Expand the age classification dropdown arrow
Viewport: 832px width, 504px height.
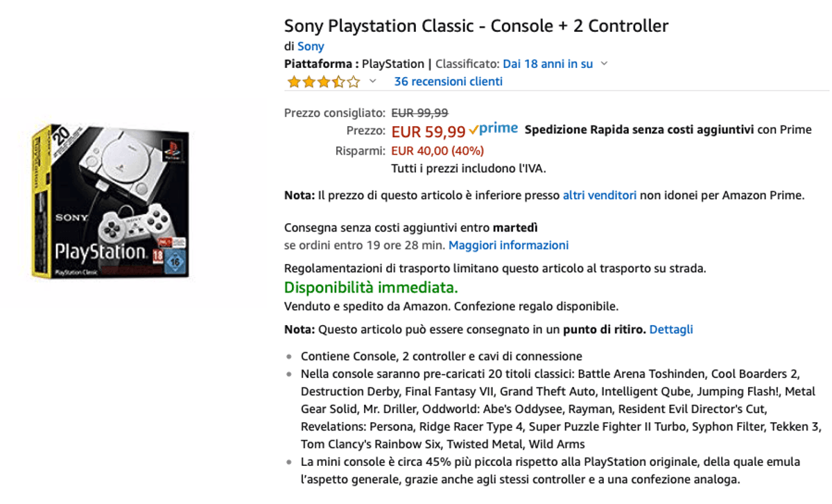click(x=604, y=64)
